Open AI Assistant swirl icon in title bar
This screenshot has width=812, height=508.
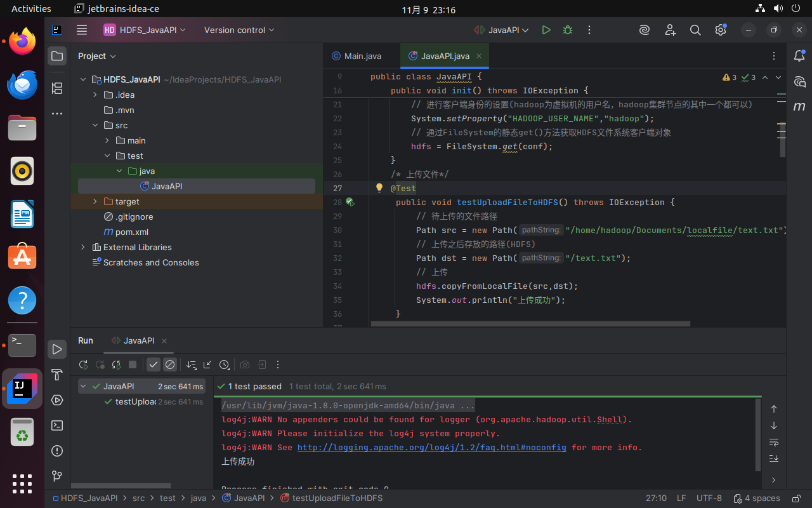point(645,30)
